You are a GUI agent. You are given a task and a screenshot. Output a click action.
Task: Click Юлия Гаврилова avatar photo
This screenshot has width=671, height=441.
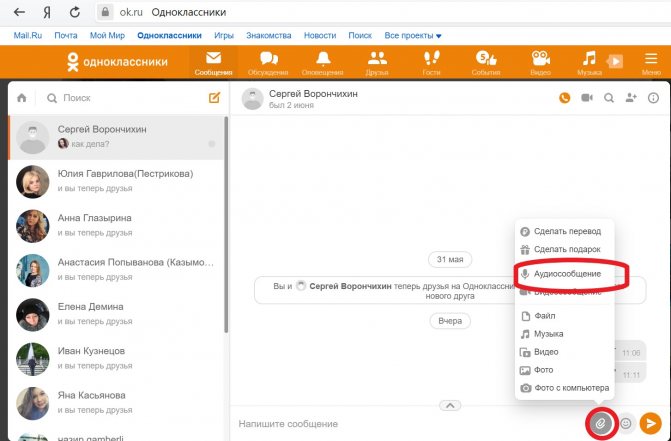point(33,181)
